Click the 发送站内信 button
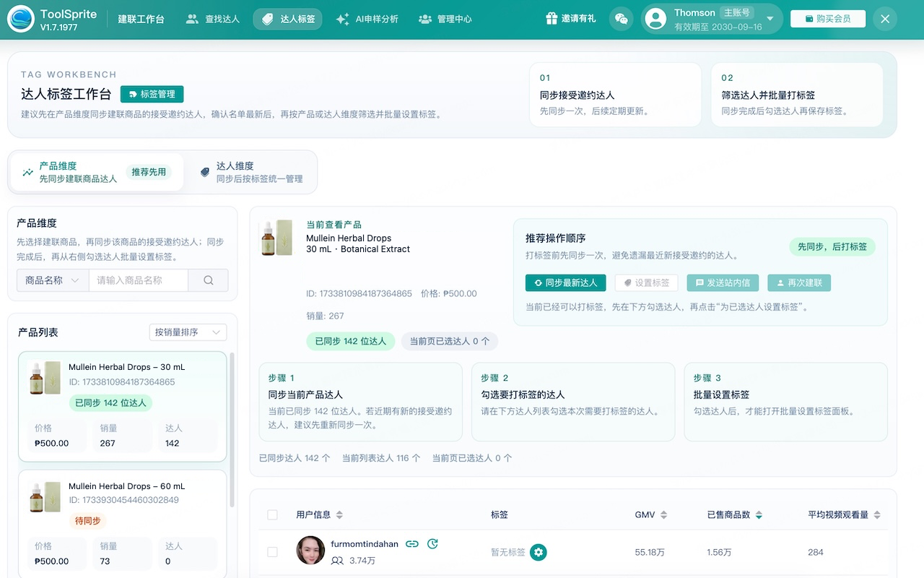The width and height of the screenshot is (924, 578). tap(723, 282)
